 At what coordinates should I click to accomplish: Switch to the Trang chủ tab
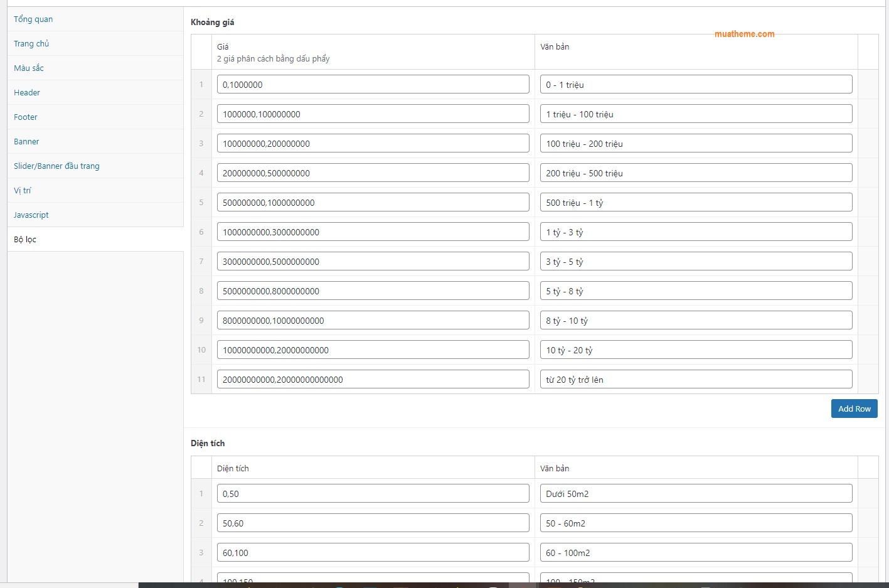(31, 44)
